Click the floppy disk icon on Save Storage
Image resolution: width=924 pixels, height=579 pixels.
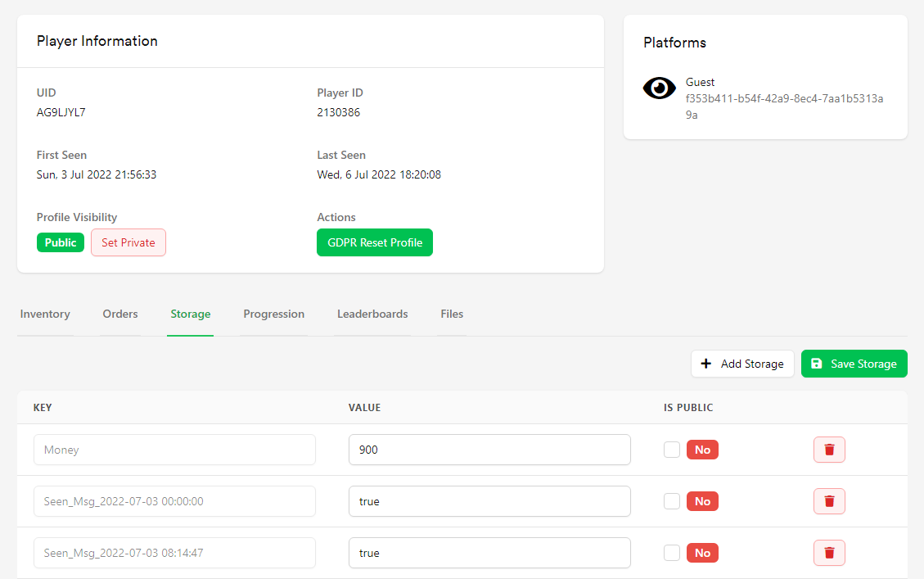point(816,364)
